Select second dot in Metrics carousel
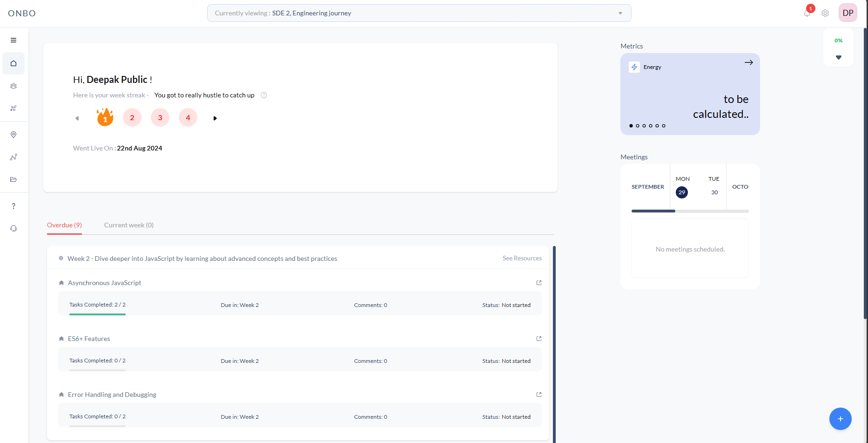This screenshot has height=443, width=868. click(638, 126)
